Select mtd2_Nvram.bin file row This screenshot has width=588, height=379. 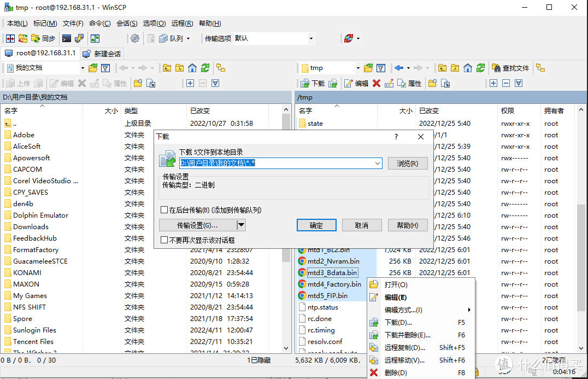tap(334, 261)
